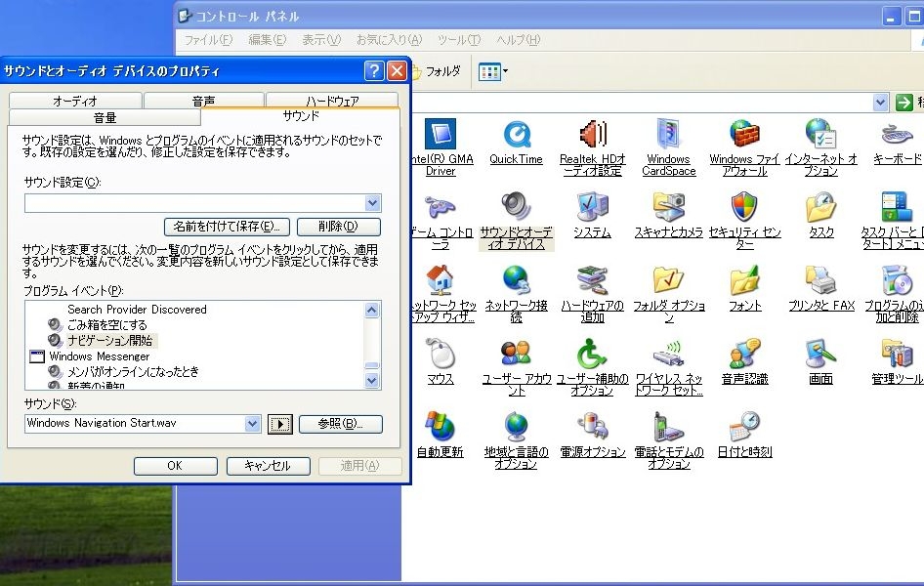Screen dimensions: 924x586
Task: Open the 表示(V) menu
Action: [321, 40]
